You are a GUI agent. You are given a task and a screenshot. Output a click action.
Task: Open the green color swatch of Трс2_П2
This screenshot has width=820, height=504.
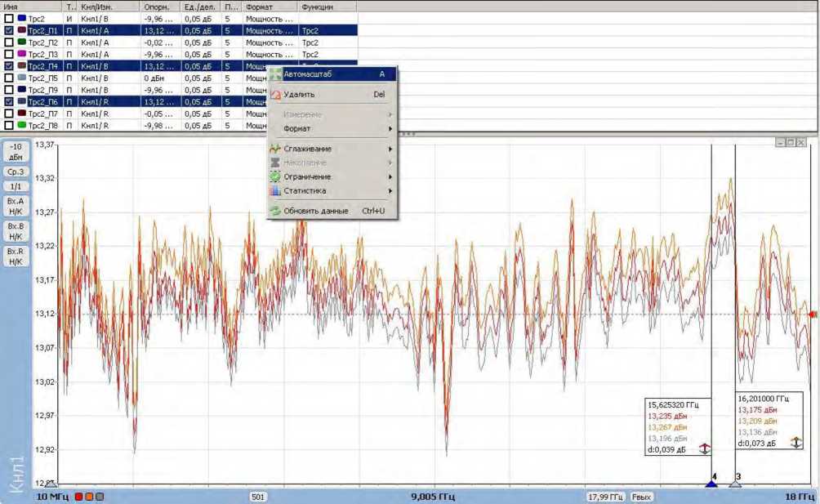(21, 42)
